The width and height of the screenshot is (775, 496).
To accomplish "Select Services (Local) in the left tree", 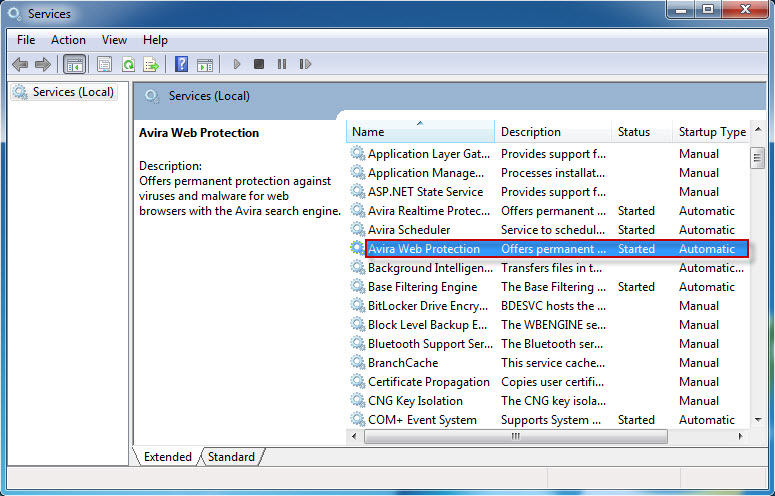I will pos(64,92).
